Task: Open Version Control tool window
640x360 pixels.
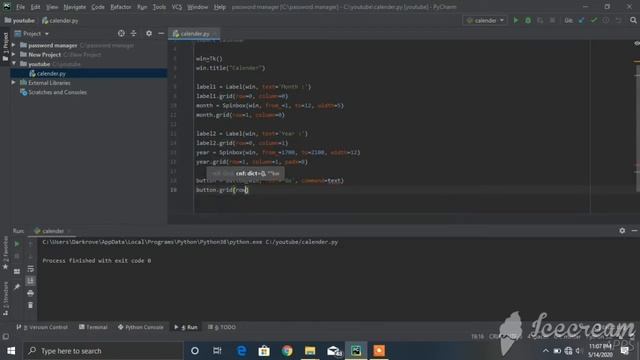Action: pyautogui.click(x=42, y=327)
